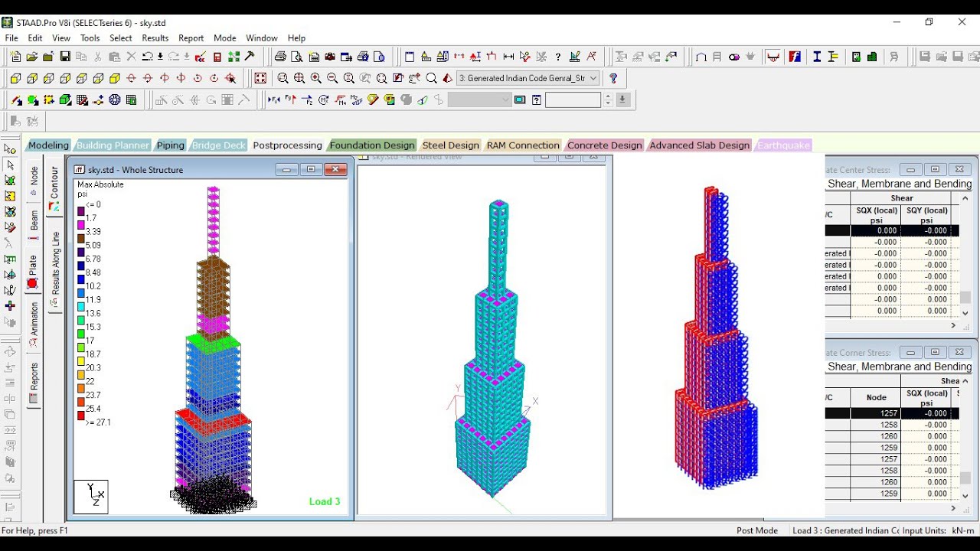Select the Contour sub-page tab
This screenshot has height=551, width=980.
[54, 187]
